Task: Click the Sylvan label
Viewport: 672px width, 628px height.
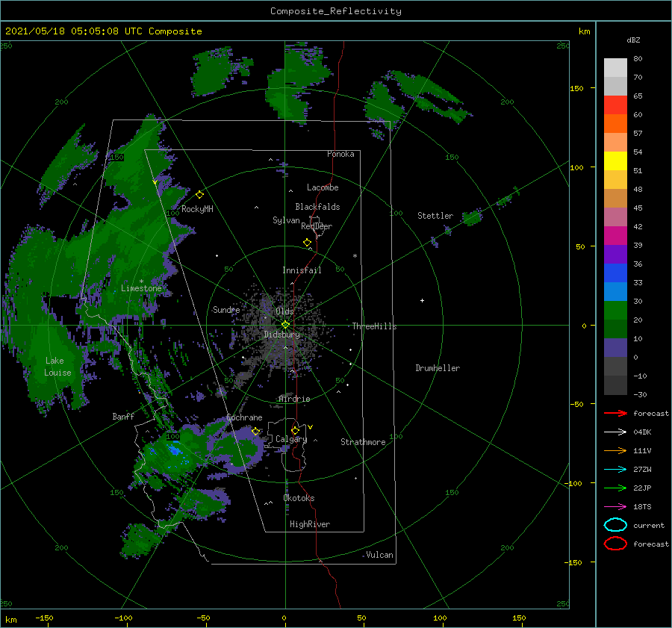Action: [286, 220]
